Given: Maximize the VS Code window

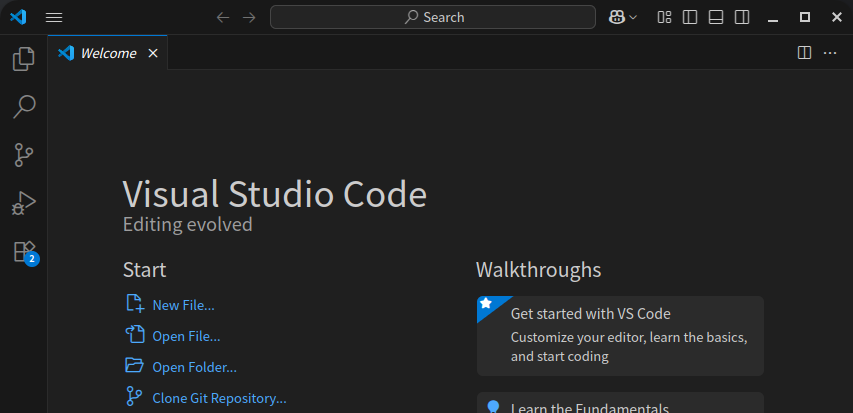Looking at the screenshot, I should coord(805,17).
